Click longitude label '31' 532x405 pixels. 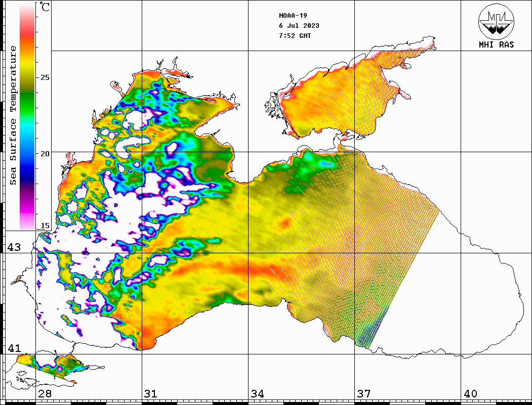pos(151,394)
